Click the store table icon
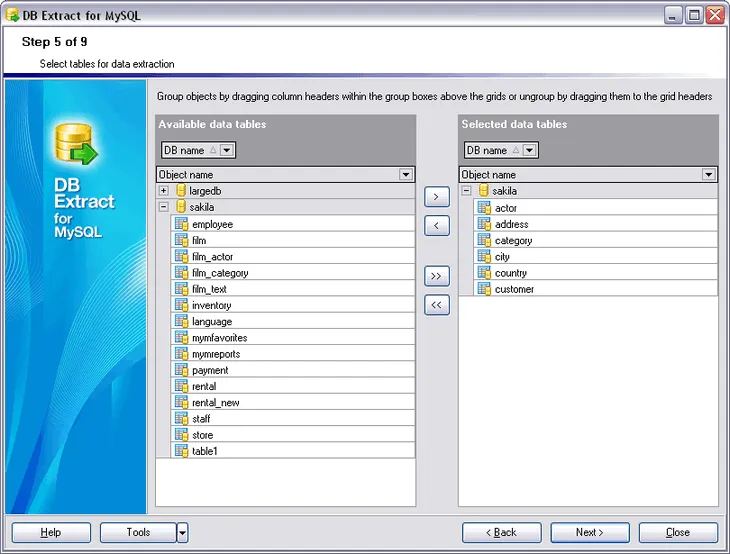 [x=181, y=435]
